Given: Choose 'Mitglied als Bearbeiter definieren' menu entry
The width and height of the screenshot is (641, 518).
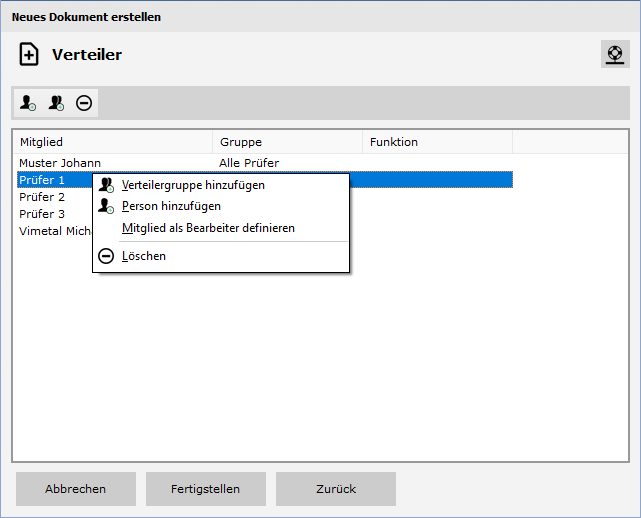Looking at the screenshot, I should click(x=208, y=228).
